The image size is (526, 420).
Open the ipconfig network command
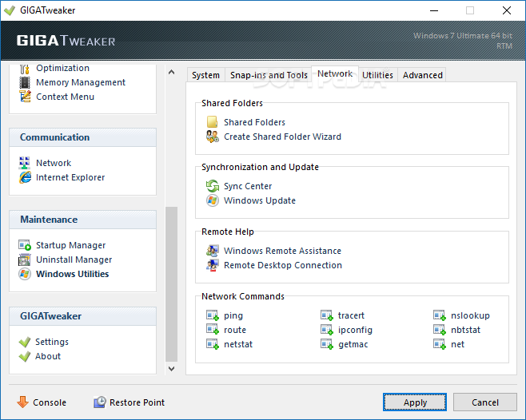(354, 330)
